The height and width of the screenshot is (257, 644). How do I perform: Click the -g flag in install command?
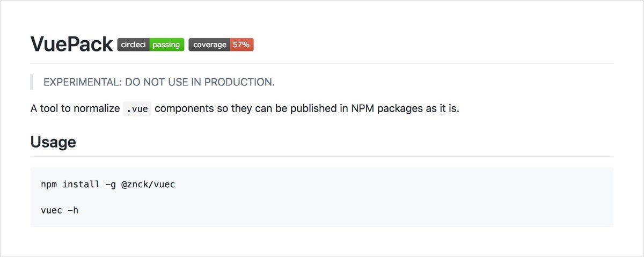[x=110, y=185]
